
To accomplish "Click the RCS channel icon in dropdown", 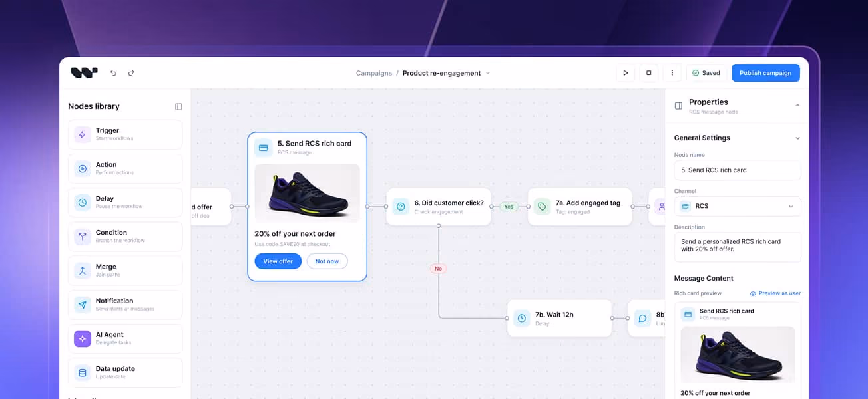I will pyautogui.click(x=686, y=206).
